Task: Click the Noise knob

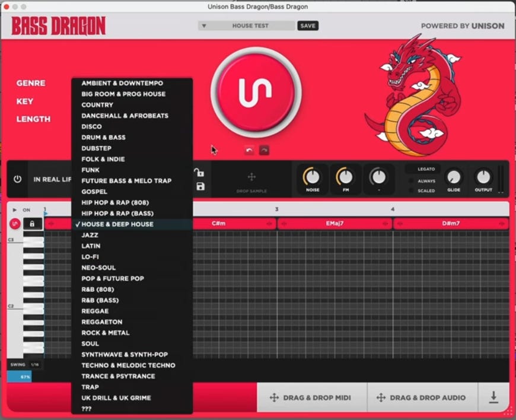Action: pyautogui.click(x=312, y=177)
